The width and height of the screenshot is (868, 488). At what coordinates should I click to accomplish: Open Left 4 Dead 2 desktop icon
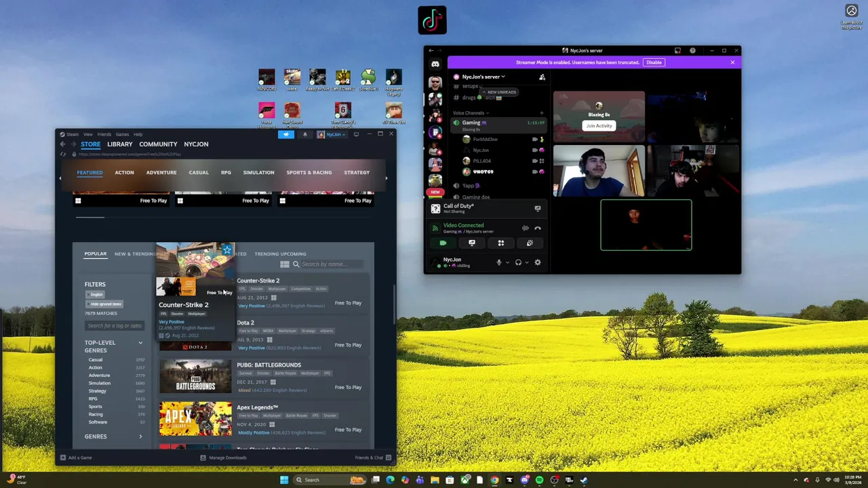coord(343,80)
